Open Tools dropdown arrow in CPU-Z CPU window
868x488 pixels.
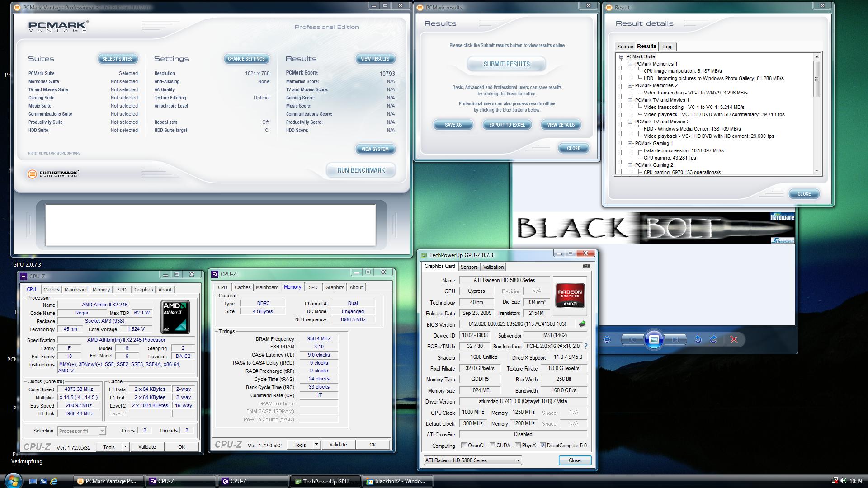coord(125,447)
